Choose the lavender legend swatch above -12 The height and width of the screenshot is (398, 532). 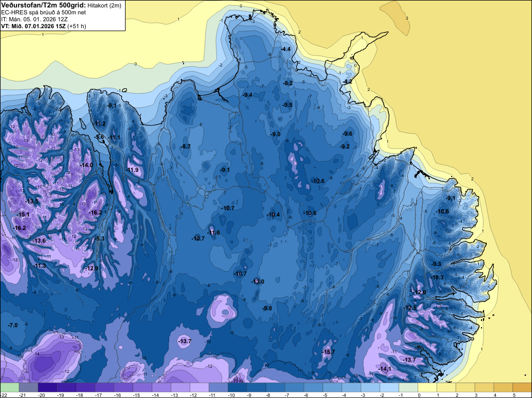tap(199, 387)
